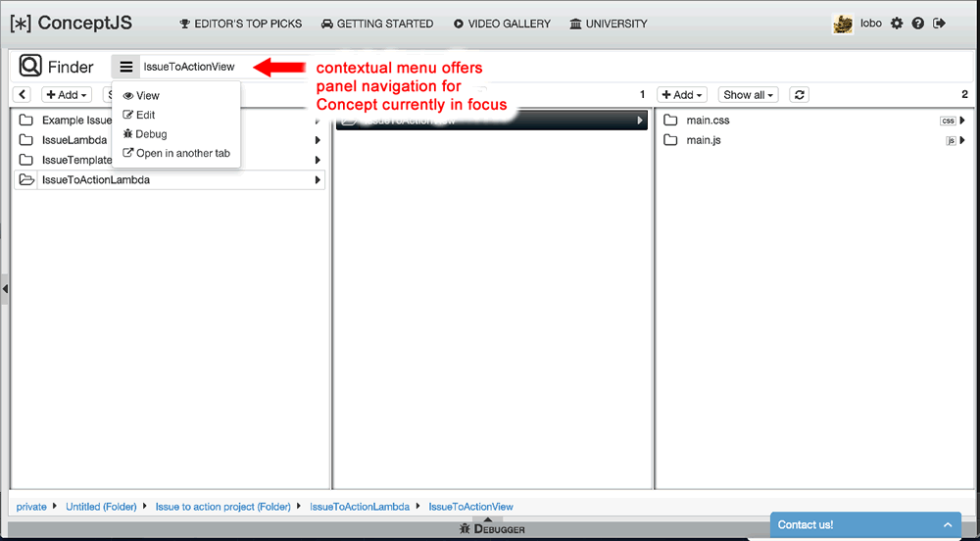Open the panel 2 Add dropdown
The width and height of the screenshot is (980, 541).
tap(682, 95)
